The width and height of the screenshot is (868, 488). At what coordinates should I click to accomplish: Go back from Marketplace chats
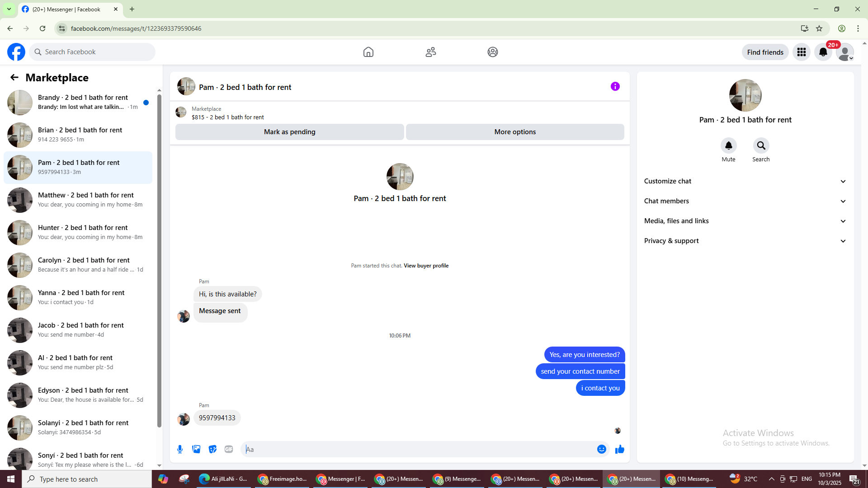tap(14, 77)
